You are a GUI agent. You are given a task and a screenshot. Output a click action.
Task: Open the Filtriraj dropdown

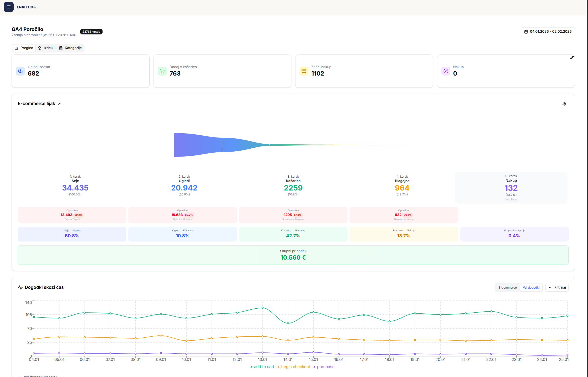(x=557, y=288)
